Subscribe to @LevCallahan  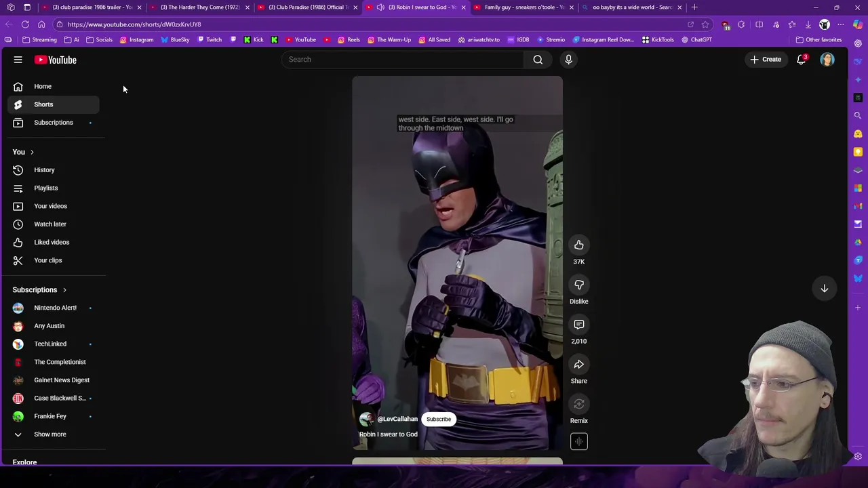tap(439, 420)
